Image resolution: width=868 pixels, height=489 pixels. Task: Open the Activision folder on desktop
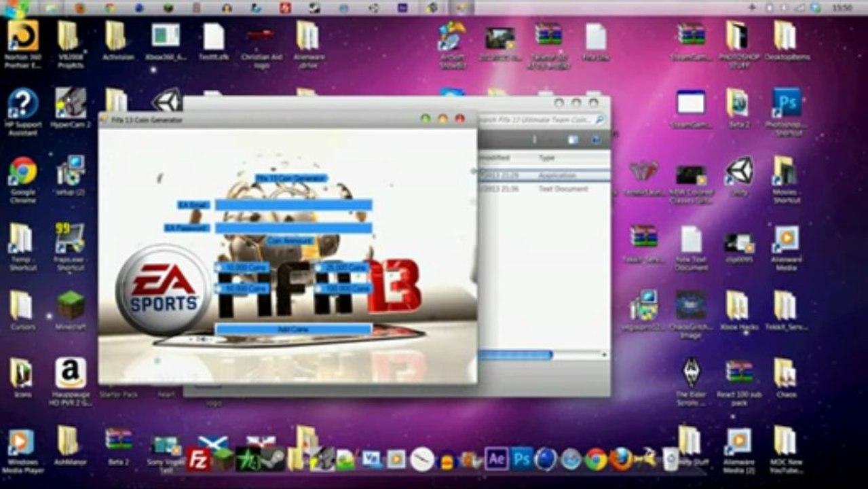pyautogui.click(x=117, y=40)
